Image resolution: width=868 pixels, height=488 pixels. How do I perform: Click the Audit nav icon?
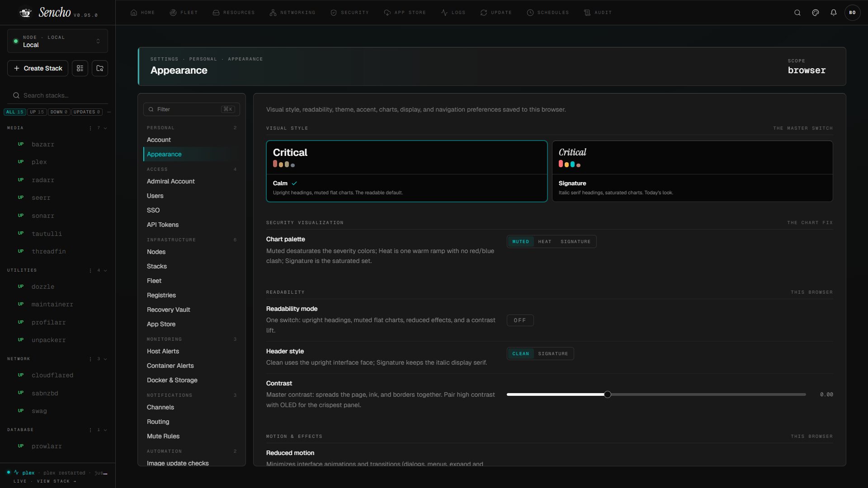[x=587, y=13]
